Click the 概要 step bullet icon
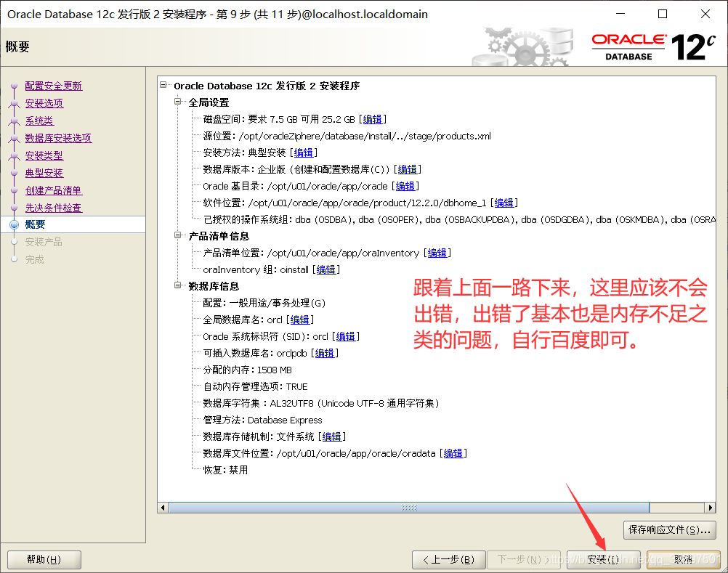The image size is (728, 573). [15, 225]
